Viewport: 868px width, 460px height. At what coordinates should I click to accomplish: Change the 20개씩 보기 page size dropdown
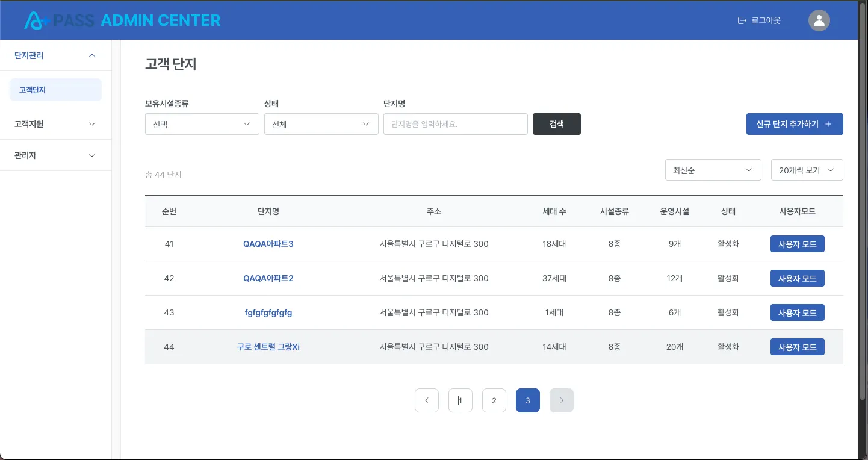tap(807, 170)
